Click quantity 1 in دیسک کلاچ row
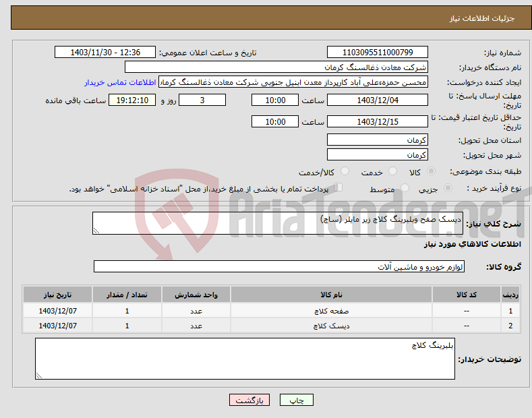The height and width of the screenshot is (418, 532). [127, 326]
